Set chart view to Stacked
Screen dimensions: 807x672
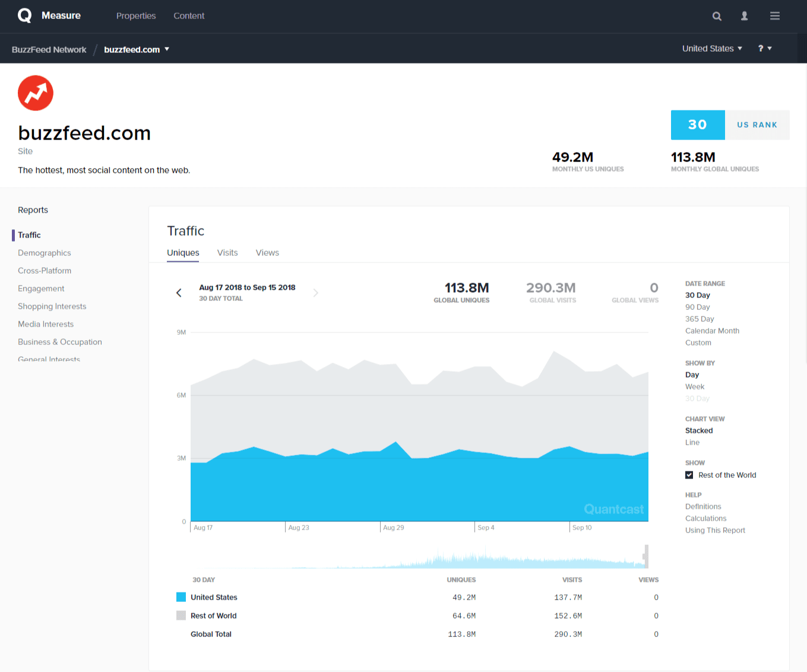click(x=699, y=430)
